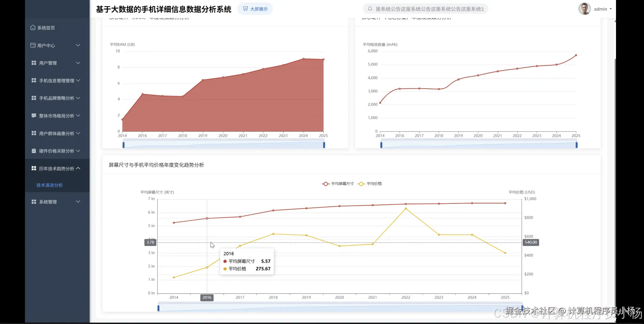
Task: Click 2024 point on RAM chart
Action: [x=303, y=59]
